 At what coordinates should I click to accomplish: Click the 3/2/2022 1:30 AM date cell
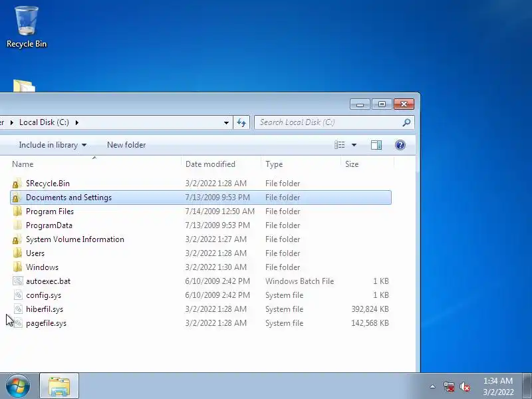click(x=215, y=267)
